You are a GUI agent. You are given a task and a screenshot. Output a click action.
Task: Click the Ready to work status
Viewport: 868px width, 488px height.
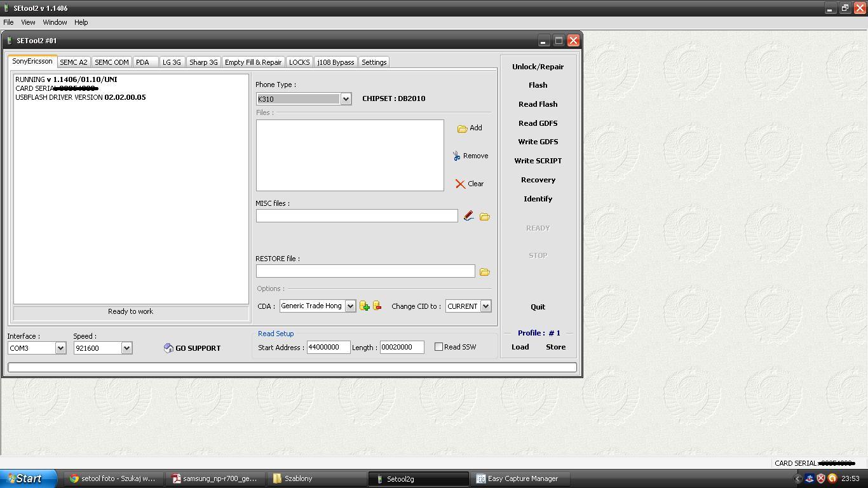(x=130, y=312)
